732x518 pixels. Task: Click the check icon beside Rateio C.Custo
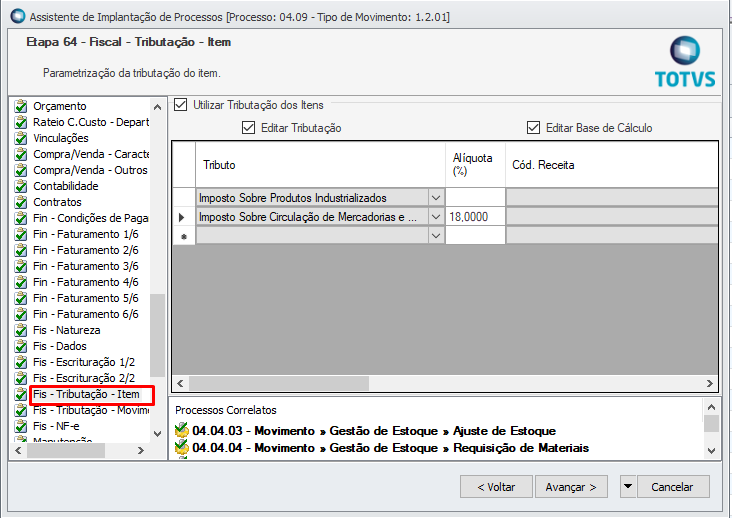(x=21, y=122)
